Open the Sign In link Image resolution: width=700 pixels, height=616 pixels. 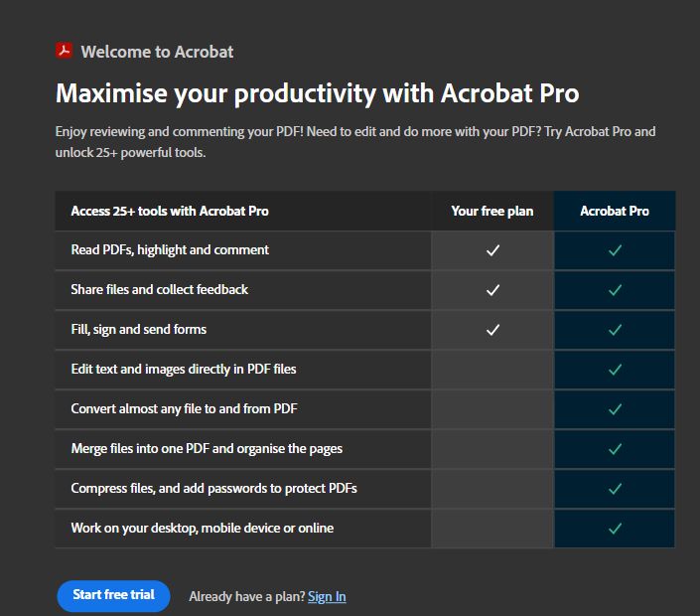(327, 596)
